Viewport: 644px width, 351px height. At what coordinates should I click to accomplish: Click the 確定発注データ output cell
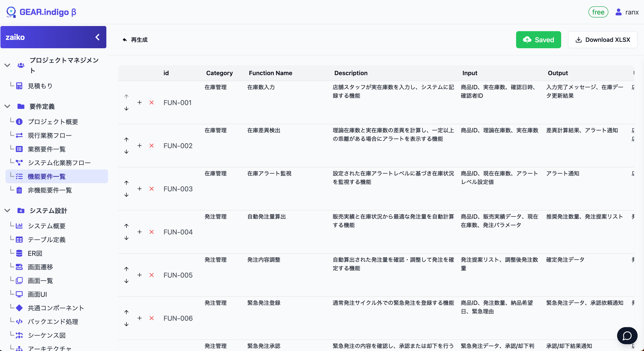(x=565, y=260)
